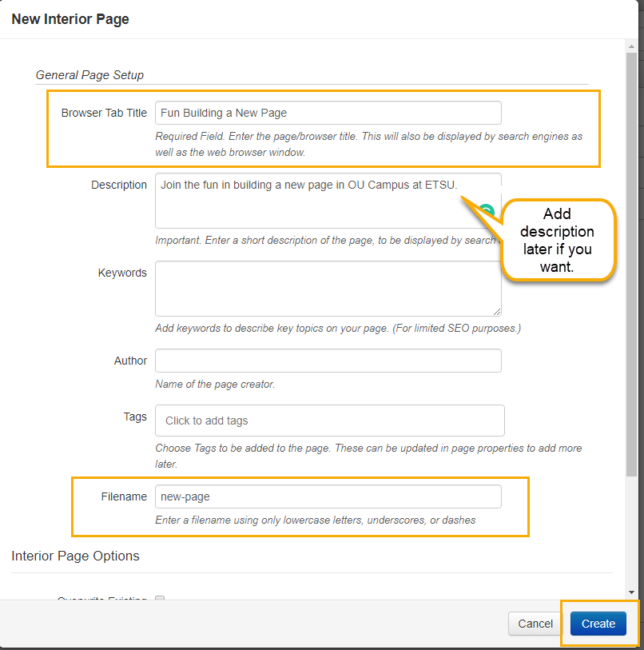The width and height of the screenshot is (644, 650).
Task: Open the Tags picker to add tags
Action: point(328,421)
